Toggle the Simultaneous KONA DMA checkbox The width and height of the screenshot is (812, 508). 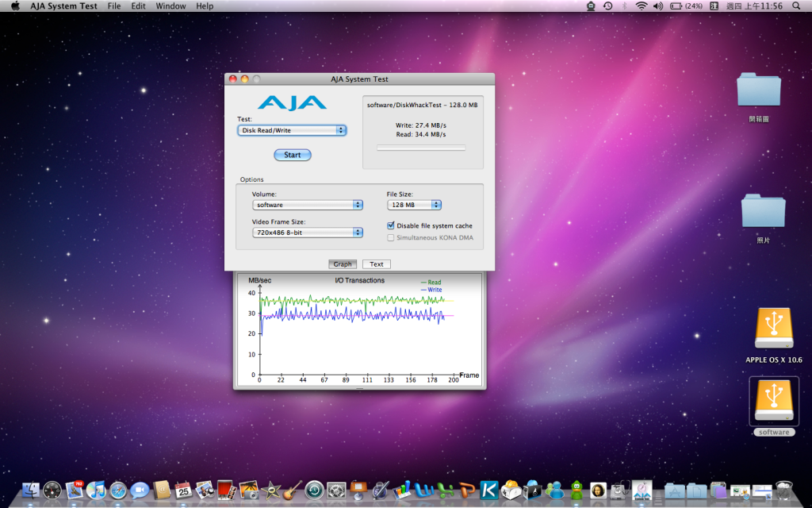[x=391, y=237]
